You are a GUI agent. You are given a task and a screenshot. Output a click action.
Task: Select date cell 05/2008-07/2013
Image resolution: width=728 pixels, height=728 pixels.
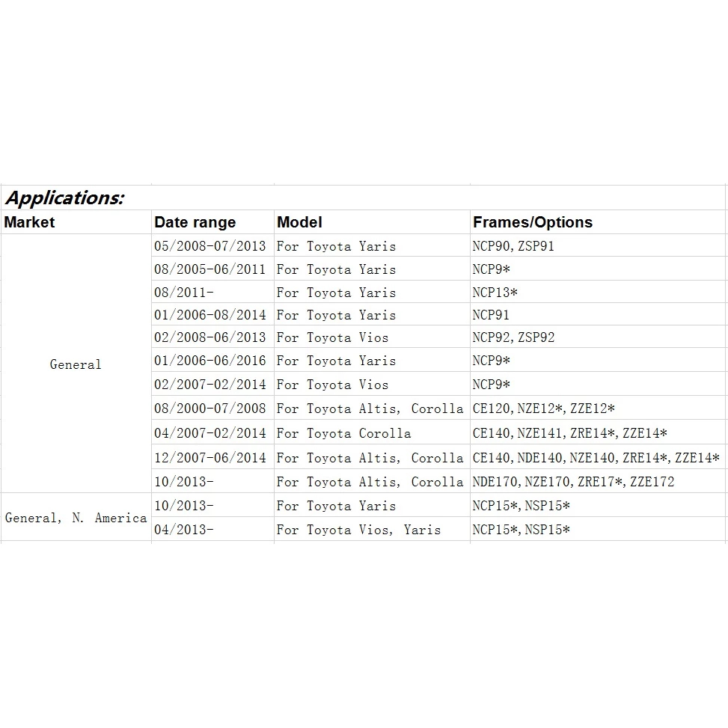tap(212, 245)
